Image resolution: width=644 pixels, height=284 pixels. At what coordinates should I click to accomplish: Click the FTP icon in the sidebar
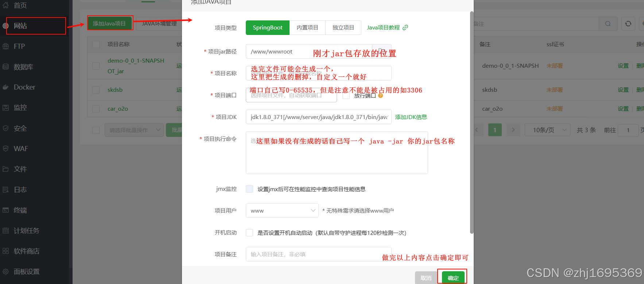(5, 46)
